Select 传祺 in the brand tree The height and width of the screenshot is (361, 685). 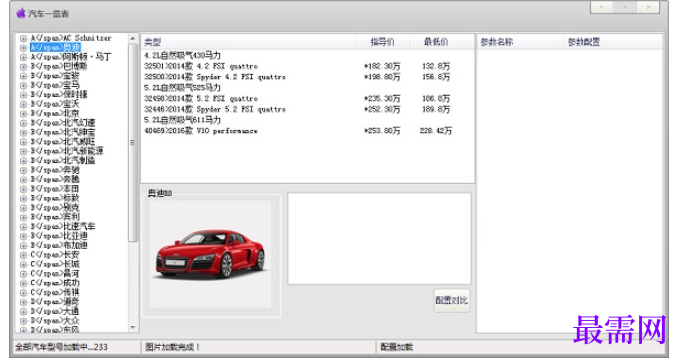55,292
